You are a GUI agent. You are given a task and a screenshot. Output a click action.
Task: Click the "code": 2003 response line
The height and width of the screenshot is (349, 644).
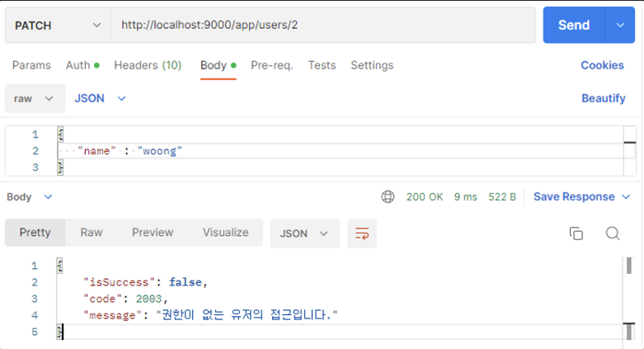pos(125,299)
